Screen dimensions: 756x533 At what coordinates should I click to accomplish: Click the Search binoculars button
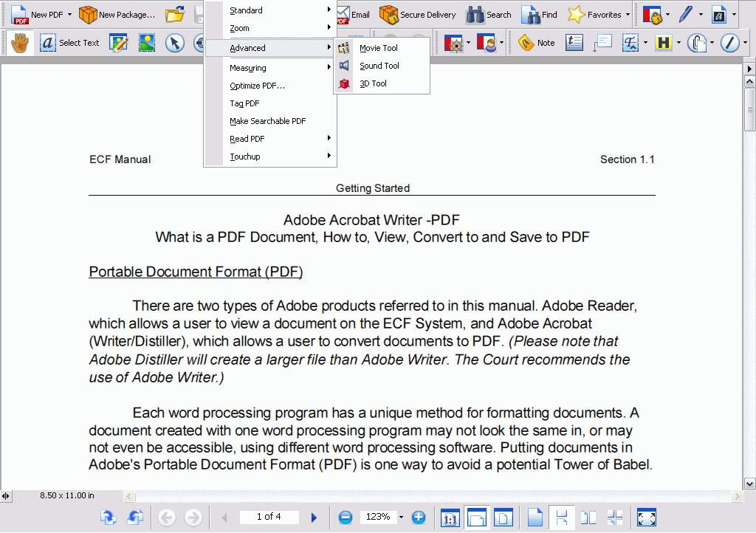coord(489,15)
